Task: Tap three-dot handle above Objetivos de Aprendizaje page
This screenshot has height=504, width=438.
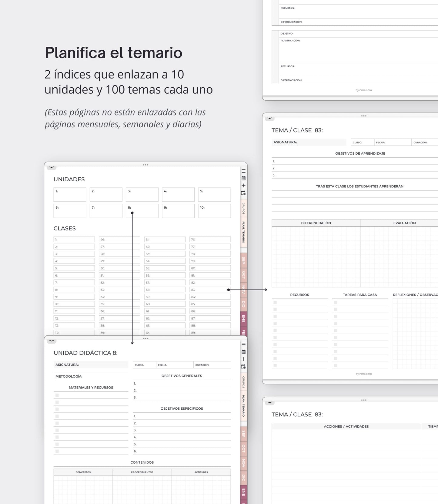Action: pyautogui.click(x=364, y=116)
